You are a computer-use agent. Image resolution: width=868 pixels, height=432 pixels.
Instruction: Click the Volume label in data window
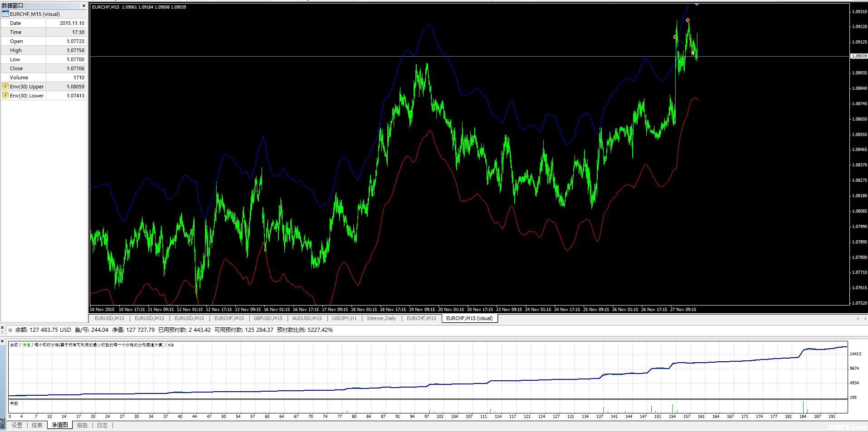click(x=19, y=78)
